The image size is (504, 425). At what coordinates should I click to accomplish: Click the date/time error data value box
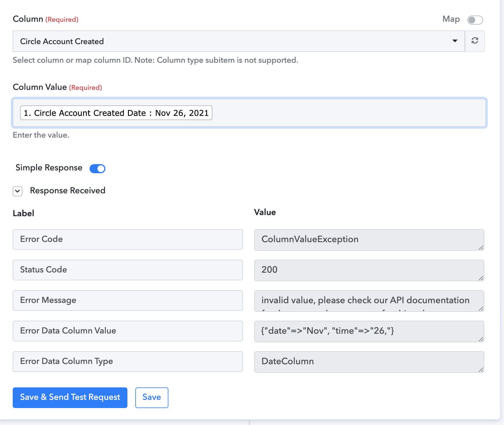(x=369, y=331)
